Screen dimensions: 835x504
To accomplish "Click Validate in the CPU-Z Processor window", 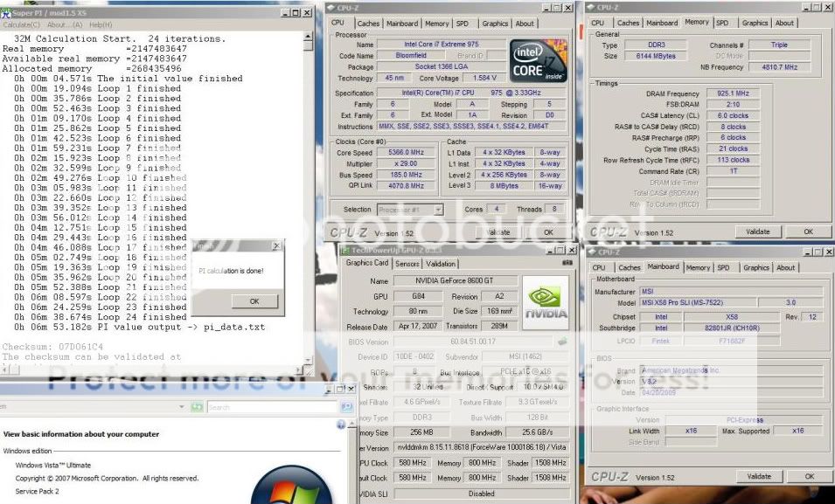I will point(499,232).
